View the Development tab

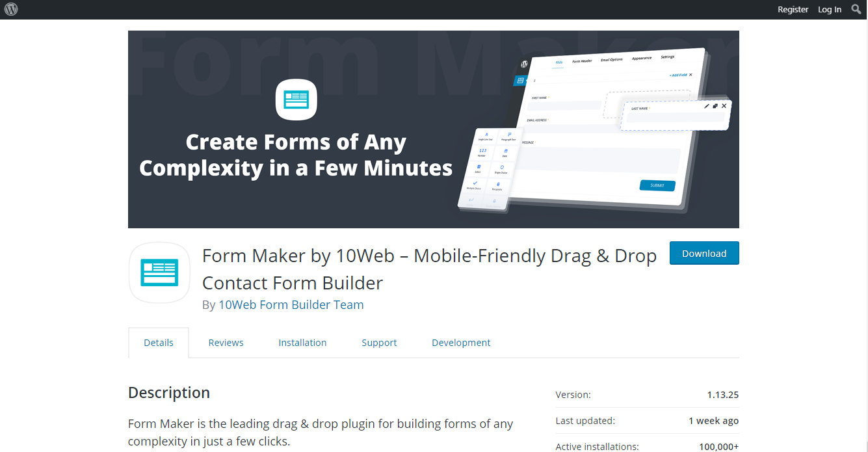(x=461, y=343)
